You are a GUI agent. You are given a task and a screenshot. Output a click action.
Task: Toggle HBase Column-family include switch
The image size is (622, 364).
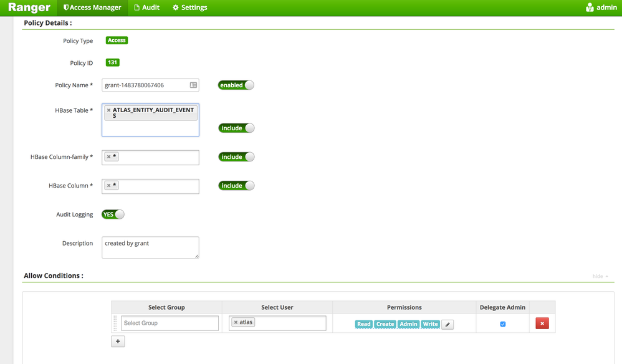236,156
